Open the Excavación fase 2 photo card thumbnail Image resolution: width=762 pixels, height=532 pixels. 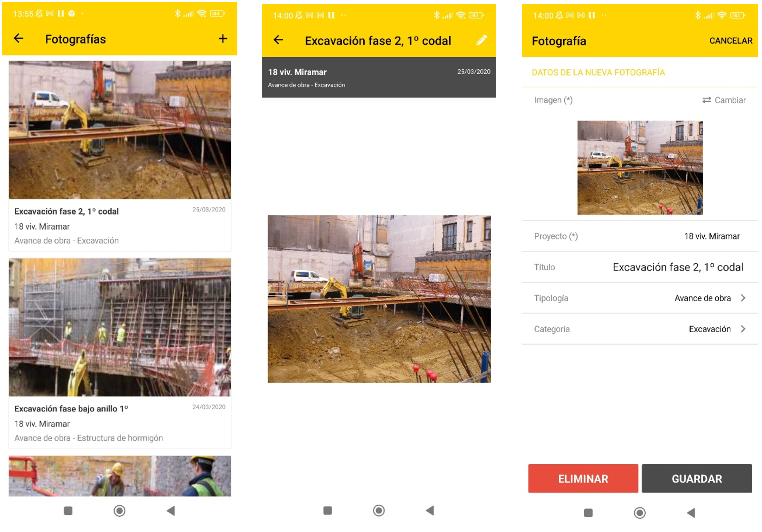[120, 130]
